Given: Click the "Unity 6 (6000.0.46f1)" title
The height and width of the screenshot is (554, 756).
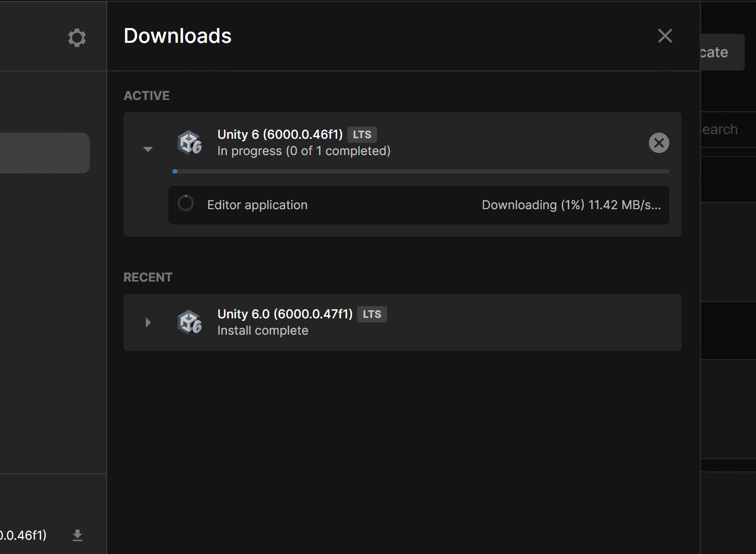Looking at the screenshot, I should click(x=280, y=135).
